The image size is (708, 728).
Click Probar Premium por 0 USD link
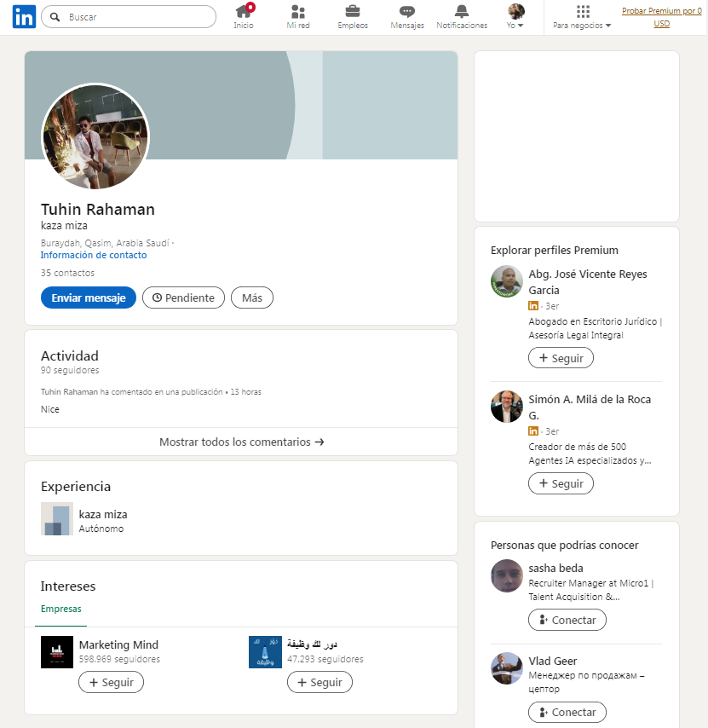662,17
